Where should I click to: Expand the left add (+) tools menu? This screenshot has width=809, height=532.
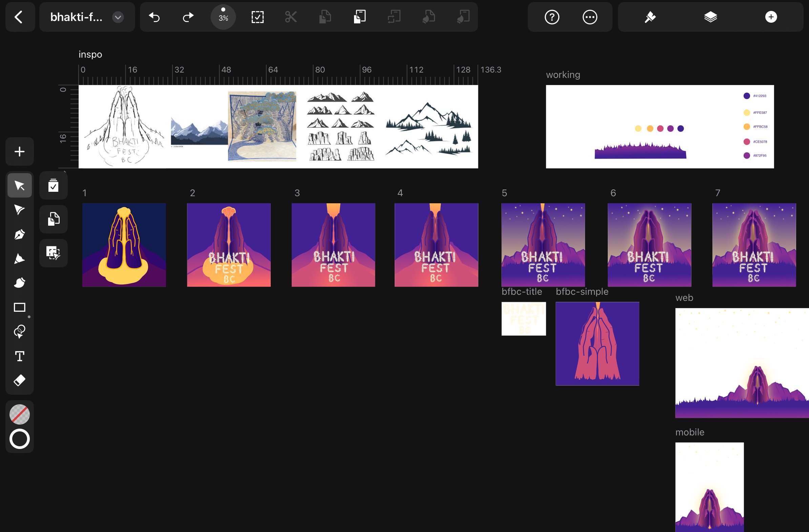pos(19,151)
